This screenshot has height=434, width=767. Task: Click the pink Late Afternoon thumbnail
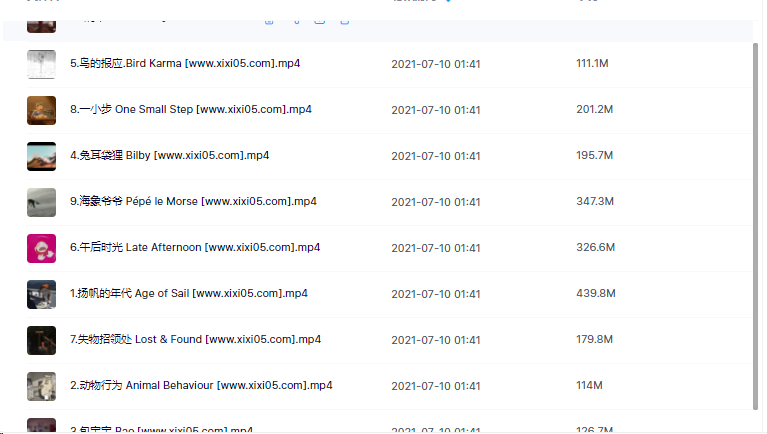[x=41, y=248]
